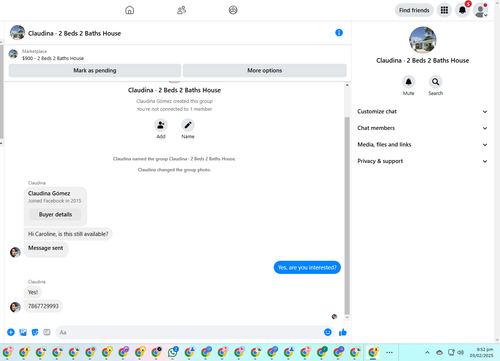Click 'Claudina changed the group photo.' text
This screenshot has width=500, height=361.
click(174, 170)
